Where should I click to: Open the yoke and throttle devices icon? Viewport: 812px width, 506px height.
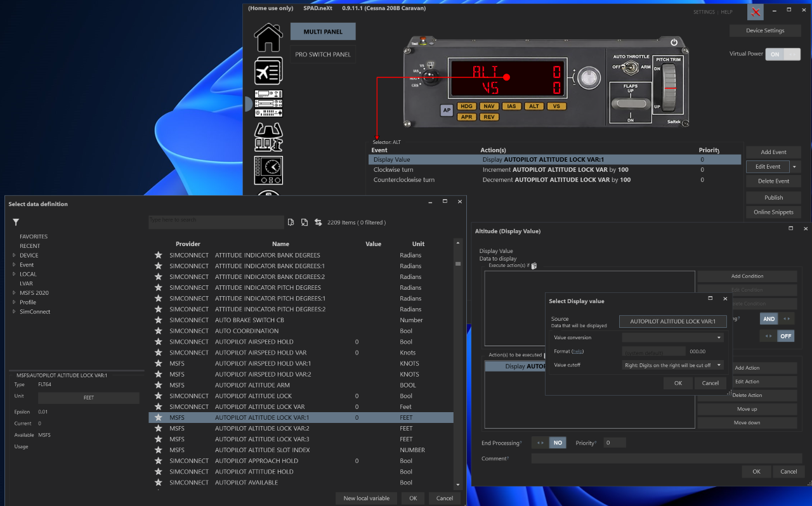pyautogui.click(x=268, y=137)
